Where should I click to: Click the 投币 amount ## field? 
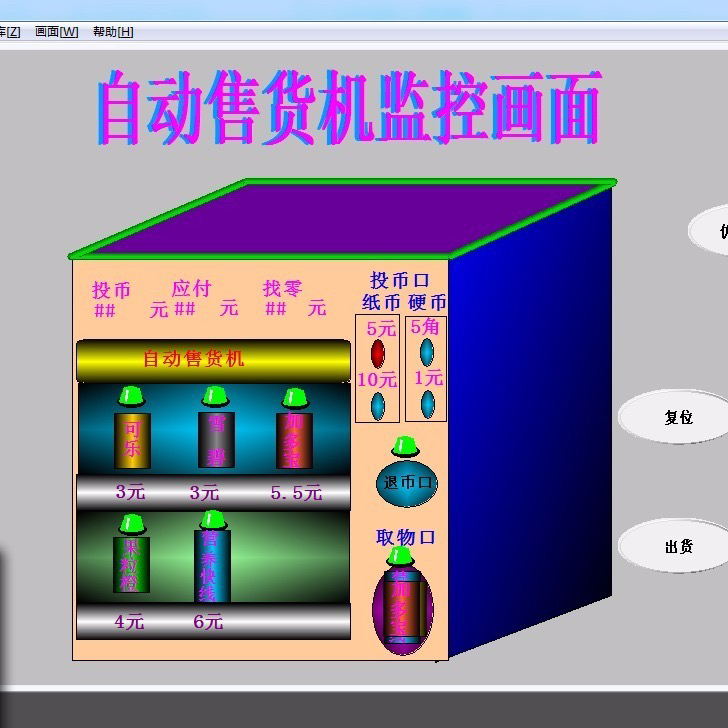105,310
